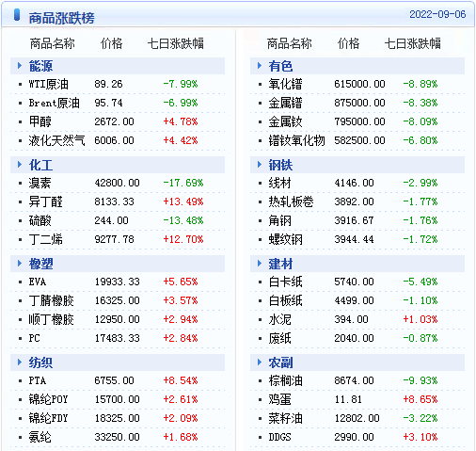Image resolution: width=476 pixels, height=451 pixels.
Task: Expand the 钢铁 category arrow
Action: coord(260,165)
